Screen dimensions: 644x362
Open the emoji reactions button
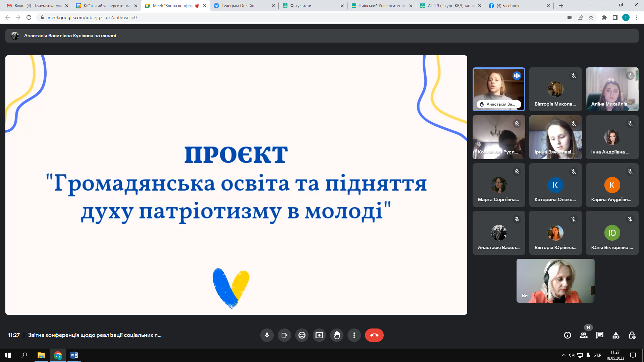pyautogui.click(x=302, y=335)
